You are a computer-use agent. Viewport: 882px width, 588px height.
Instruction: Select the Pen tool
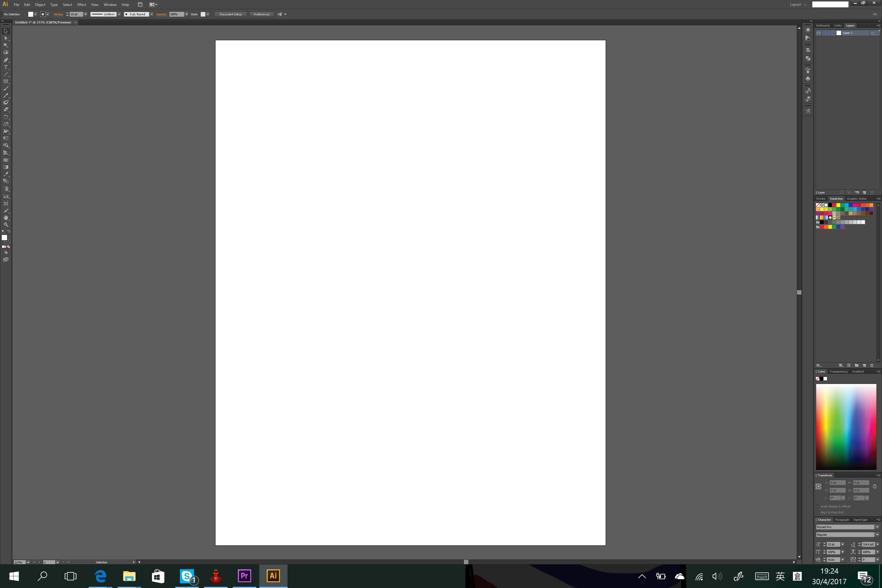pos(6,60)
